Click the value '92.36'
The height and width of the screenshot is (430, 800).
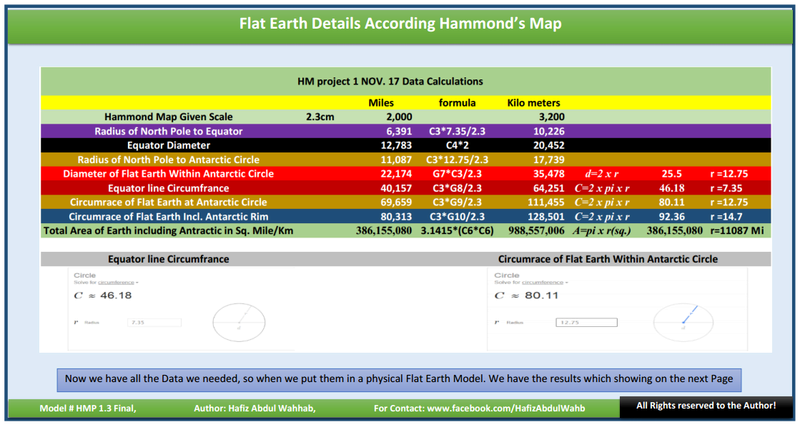(671, 216)
